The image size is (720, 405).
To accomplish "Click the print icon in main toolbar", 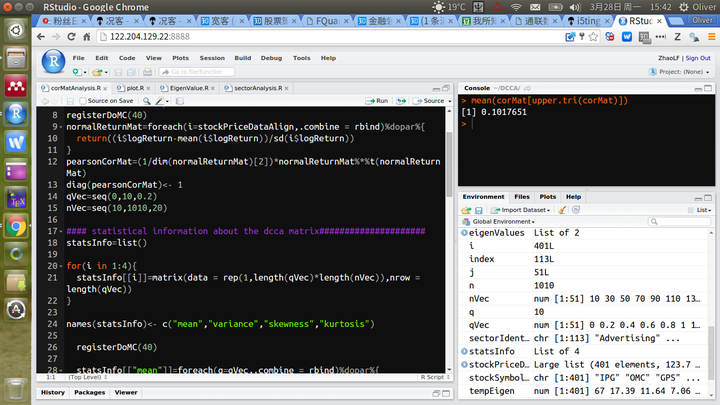I will [x=146, y=72].
